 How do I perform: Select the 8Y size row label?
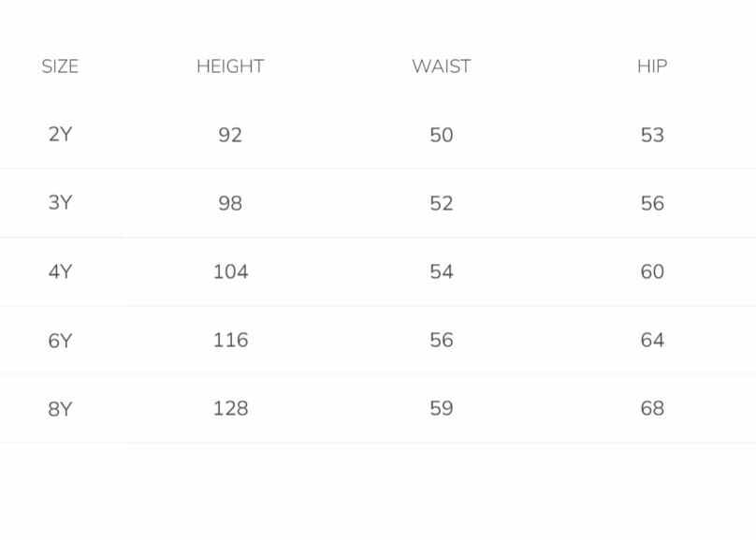click(60, 409)
